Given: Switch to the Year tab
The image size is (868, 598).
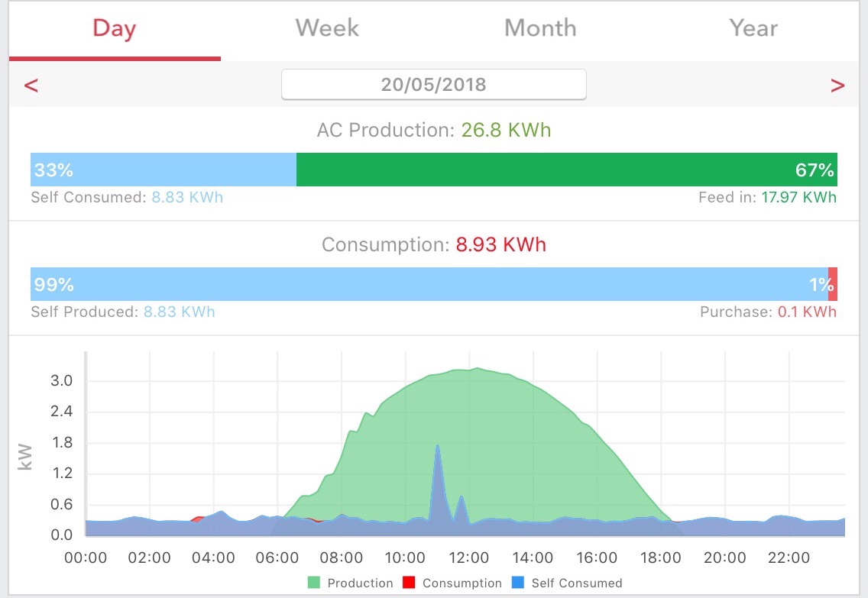Looking at the screenshot, I should point(753,29).
